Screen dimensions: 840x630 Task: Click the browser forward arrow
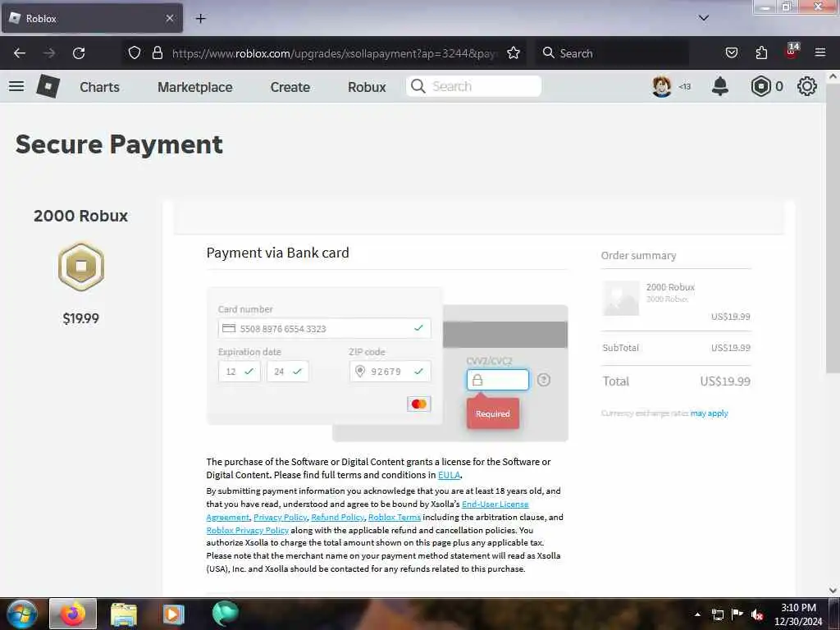[49, 53]
